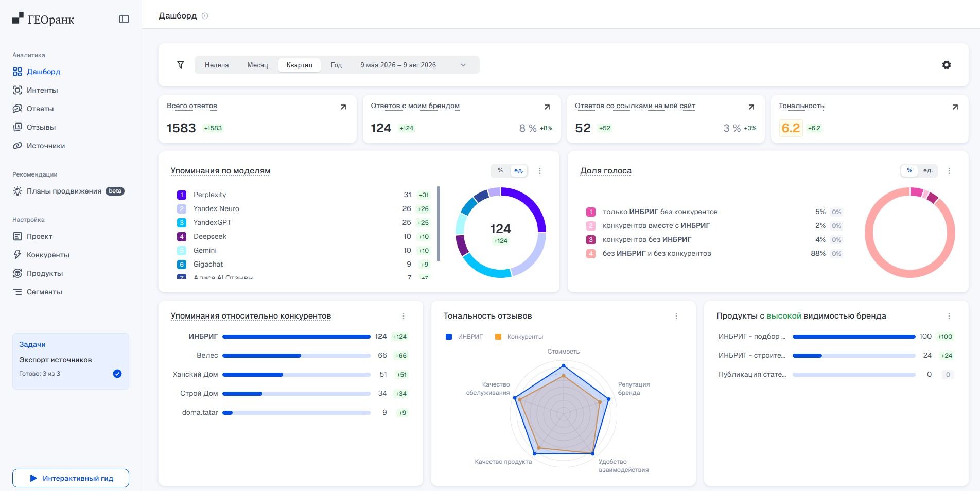Click Экспорт источников completed checkmark
This screenshot has height=491, width=980.
pos(117,374)
